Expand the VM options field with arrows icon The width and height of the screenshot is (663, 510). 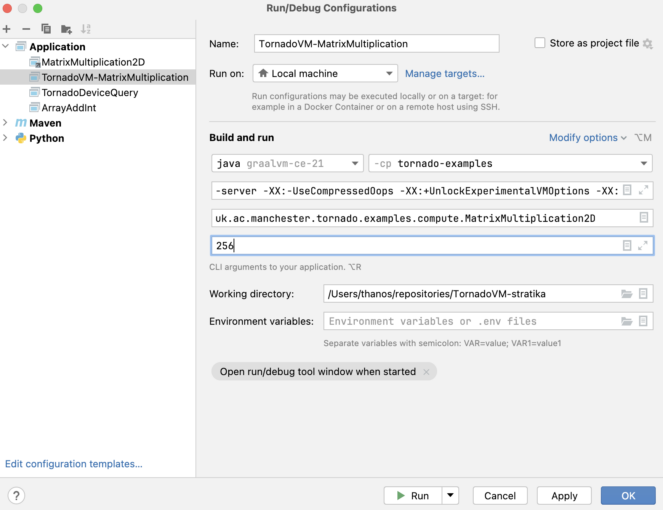pos(644,190)
